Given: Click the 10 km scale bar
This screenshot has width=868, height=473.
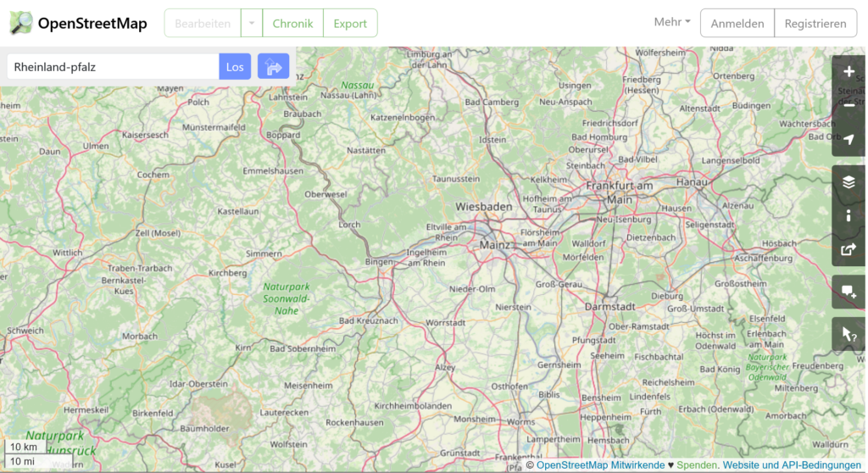Looking at the screenshot, I should click(25, 447).
